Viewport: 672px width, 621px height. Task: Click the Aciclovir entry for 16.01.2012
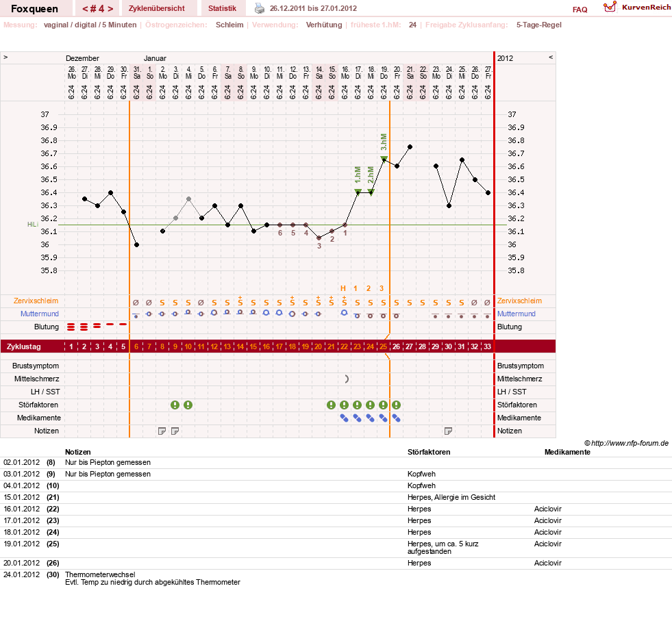(548, 509)
